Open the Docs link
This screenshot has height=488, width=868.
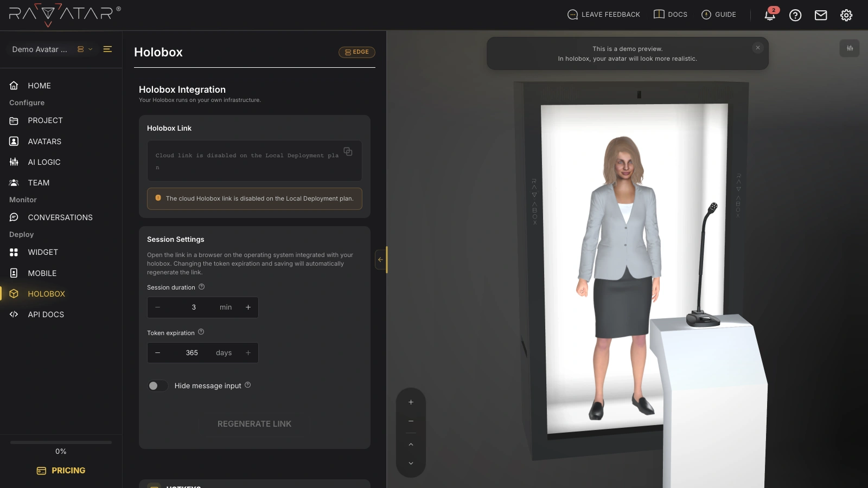(x=671, y=15)
